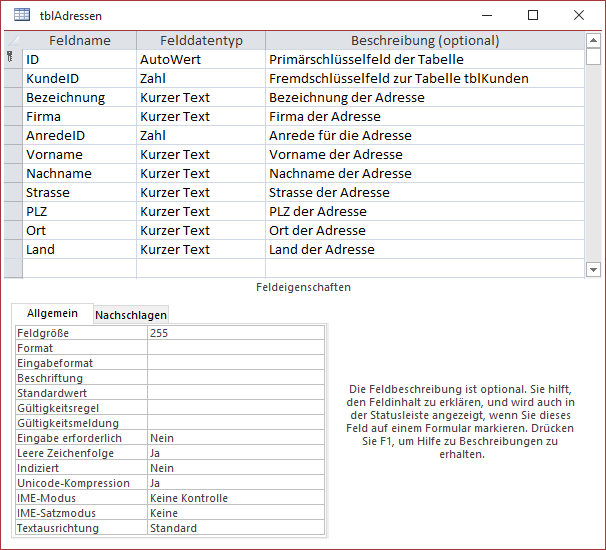The height and width of the screenshot is (550, 606).
Task: Click the Feldname column header
Action: pyautogui.click(x=80, y=41)
